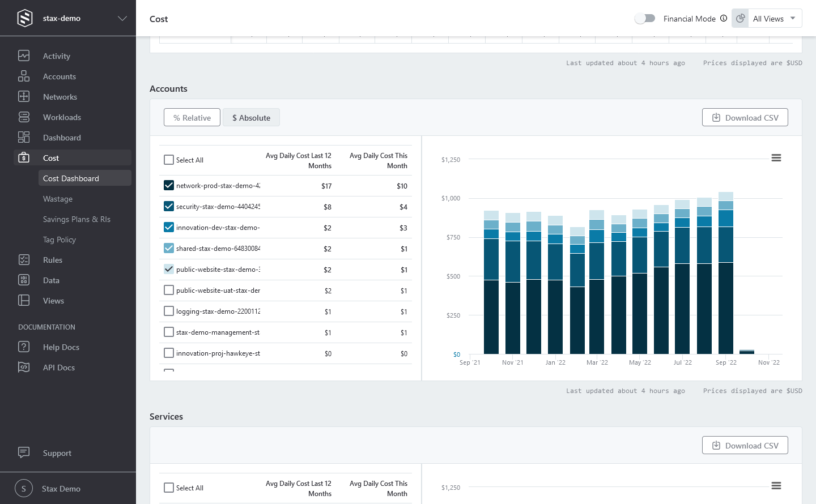This screenshot has width=816, height=504.
Task: Click the Rules checklist icon
Action: click(x=24, y=259)
